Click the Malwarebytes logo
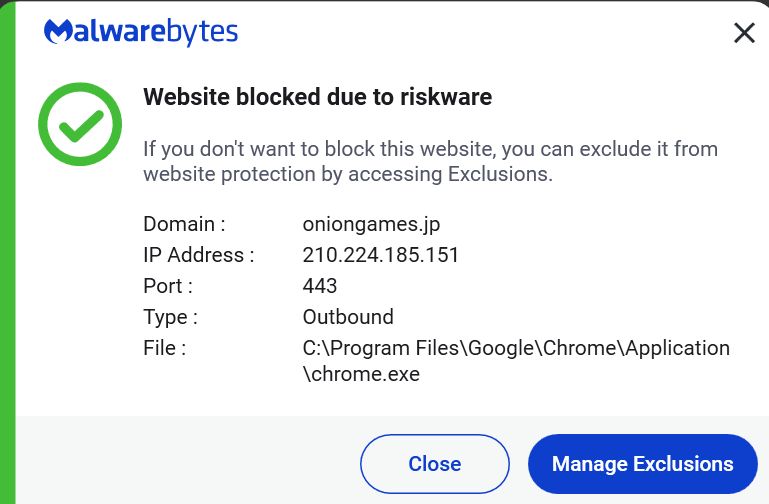The height and width of the screenshot is (504, 769). click(x=141, y=32)
